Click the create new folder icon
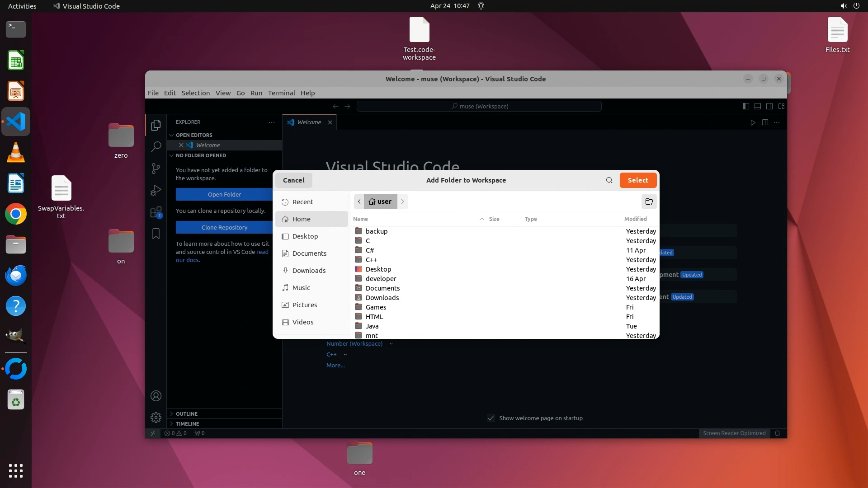The height and width of the screenshot is (488, 868). [649, 202]
